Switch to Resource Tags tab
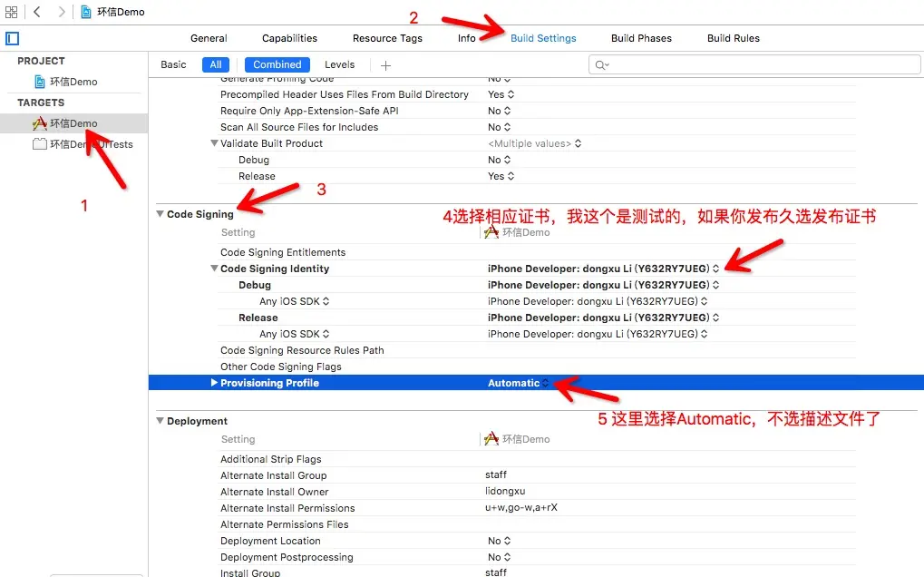924x577 pixels. click(x=387, y=38)
